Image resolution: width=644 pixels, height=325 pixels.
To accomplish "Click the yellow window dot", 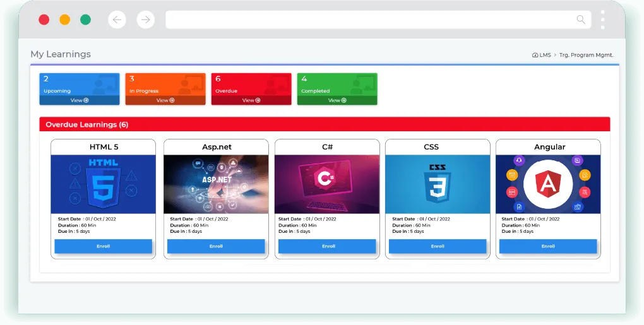I will (x=65, y=20).
